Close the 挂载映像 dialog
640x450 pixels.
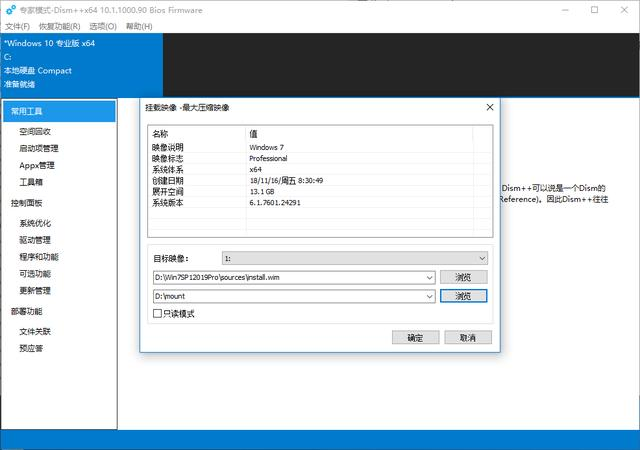(x=490, y=107)
